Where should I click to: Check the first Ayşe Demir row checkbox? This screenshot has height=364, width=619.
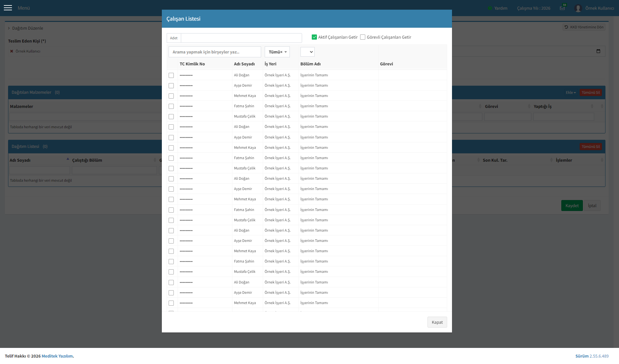click(x=171, y=86)
